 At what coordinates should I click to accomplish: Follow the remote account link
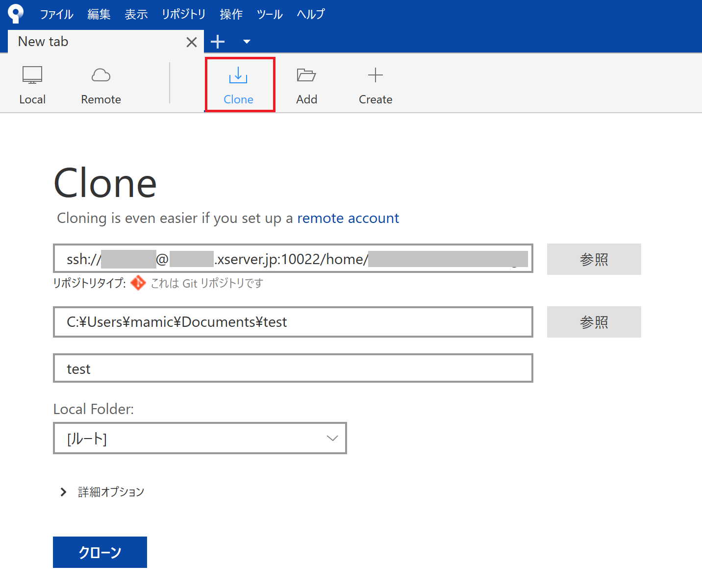click(348, 218)
